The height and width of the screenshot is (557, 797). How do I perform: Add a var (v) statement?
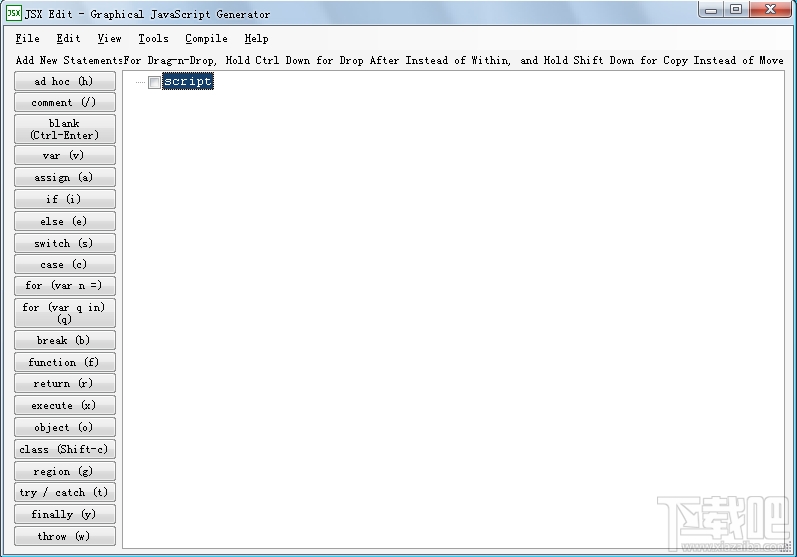tap(65, 156)
